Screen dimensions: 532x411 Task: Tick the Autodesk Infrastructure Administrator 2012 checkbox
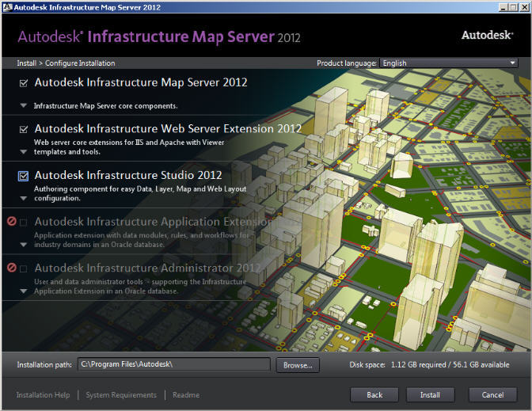tap(24, 269)
